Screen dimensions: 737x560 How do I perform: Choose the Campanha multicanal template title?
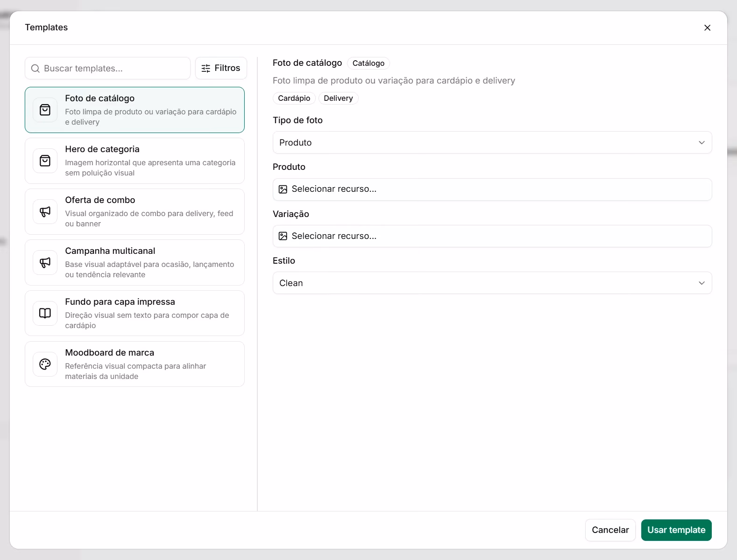coord(110,251)
